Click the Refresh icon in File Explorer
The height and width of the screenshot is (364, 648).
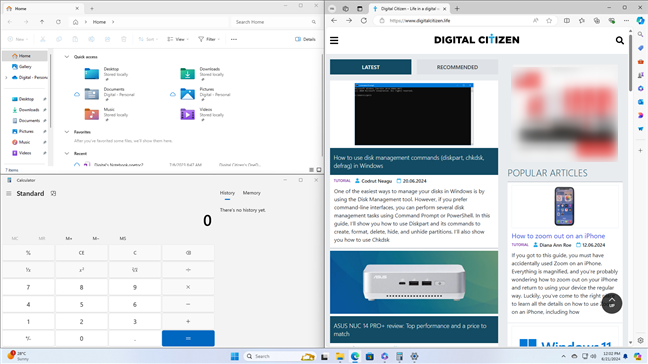coord(58,22)
